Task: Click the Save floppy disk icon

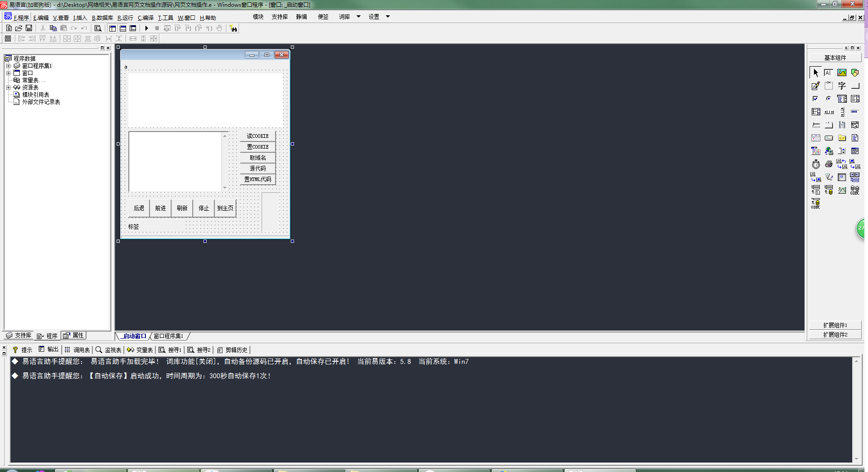Action: coord(29,28)
